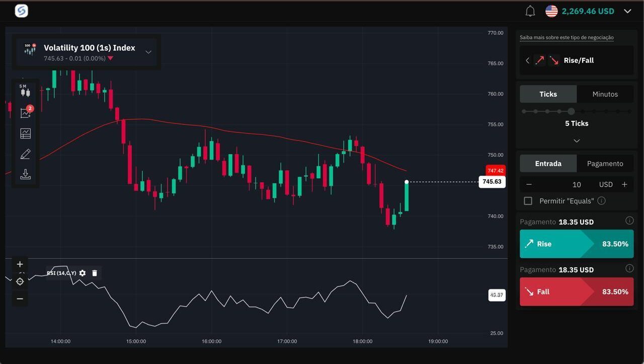Select the drawing tools pencil

tap(25, 154)
